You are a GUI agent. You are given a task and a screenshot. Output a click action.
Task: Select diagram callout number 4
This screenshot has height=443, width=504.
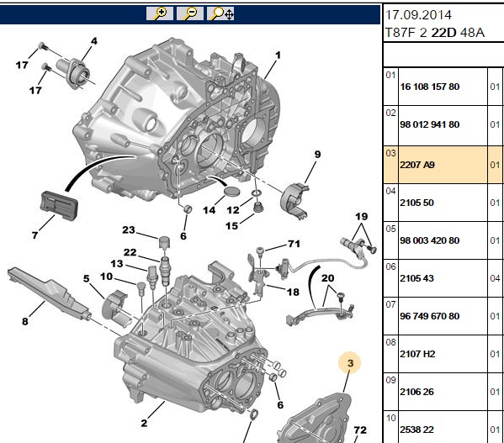click(94, 41)
